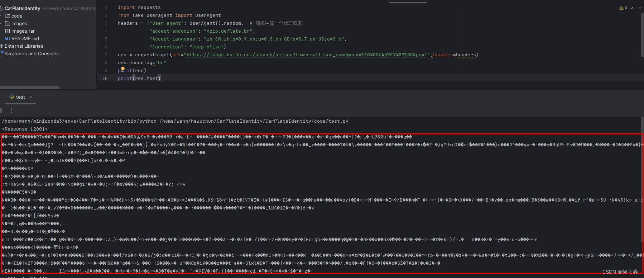Click the headers=headers argument
This screenshot has height=278, width=644.
pos(455,55)
